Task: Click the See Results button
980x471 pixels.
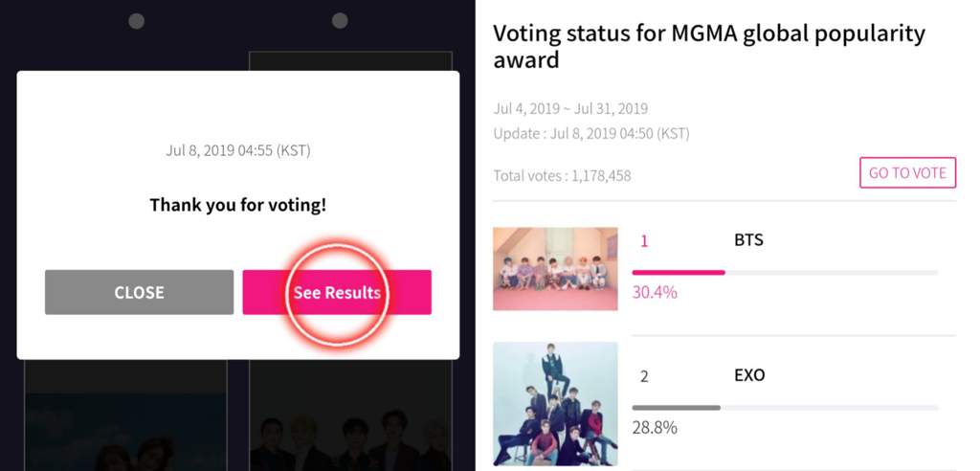Action: point(337,292)
